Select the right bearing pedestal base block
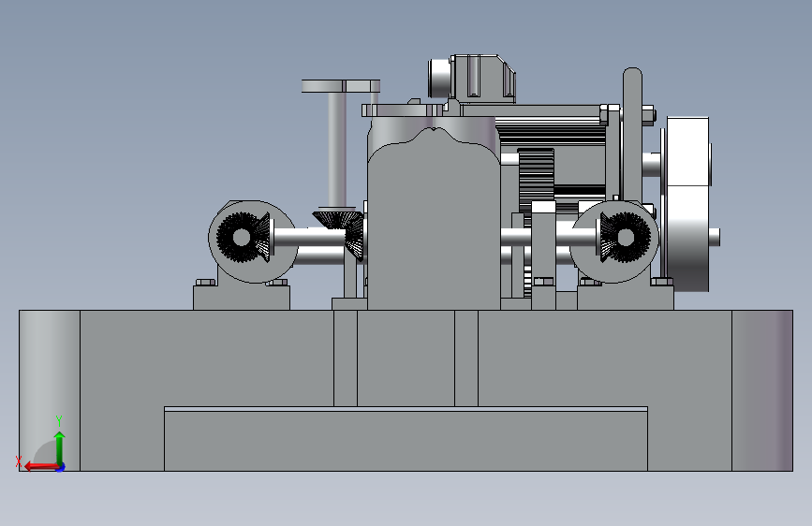Viewport: 812px width, 526px height. pyautogui.click(x=626, y=298)
